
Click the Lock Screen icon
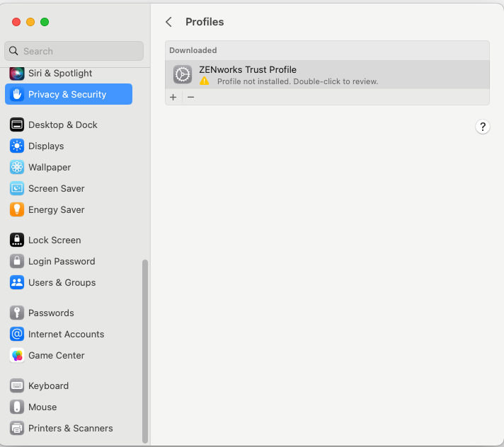[17, 240]
